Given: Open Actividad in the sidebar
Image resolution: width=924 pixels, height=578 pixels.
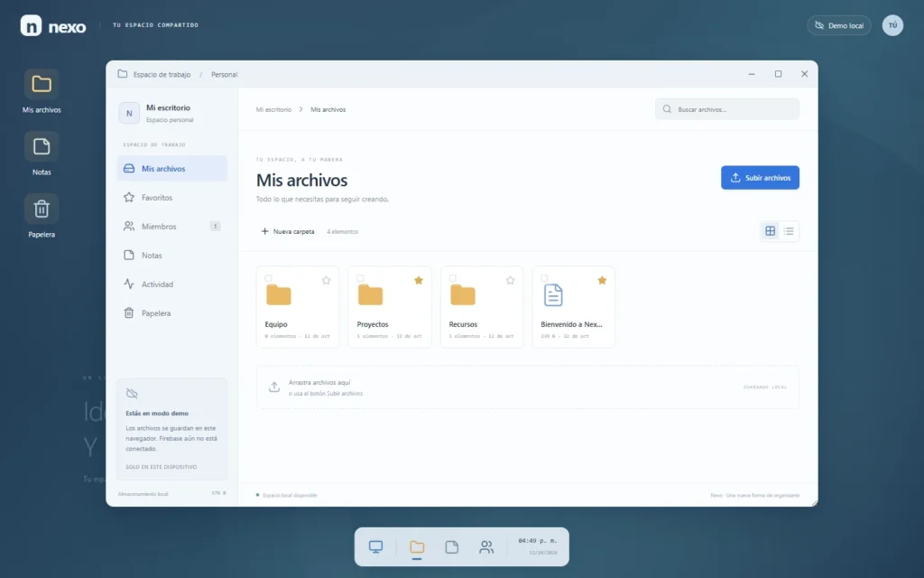Looking at the screenshot, I should tap(172, 284).
